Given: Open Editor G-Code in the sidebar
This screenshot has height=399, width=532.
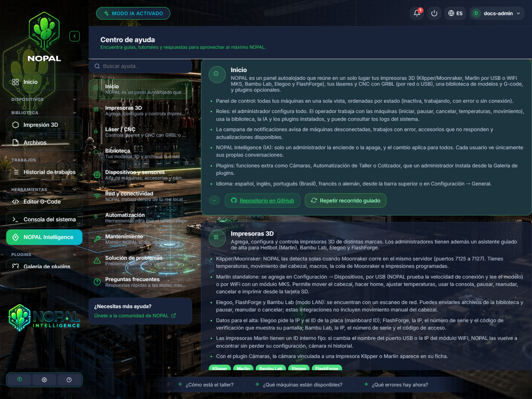Looking at the screenshot, I should tap(44, 202).
